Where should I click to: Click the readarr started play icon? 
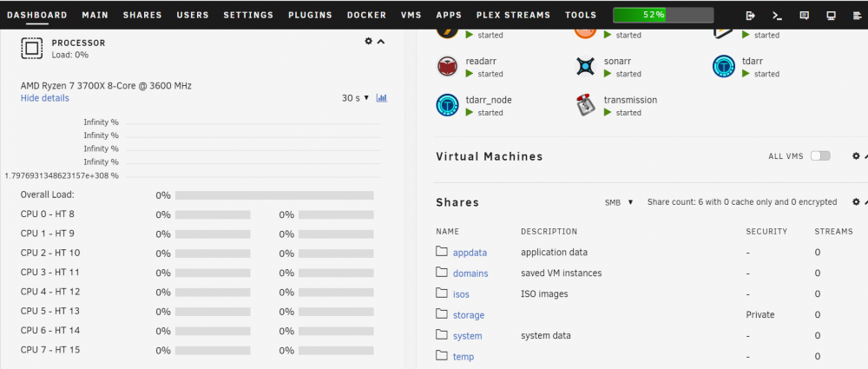click(470, 74)
